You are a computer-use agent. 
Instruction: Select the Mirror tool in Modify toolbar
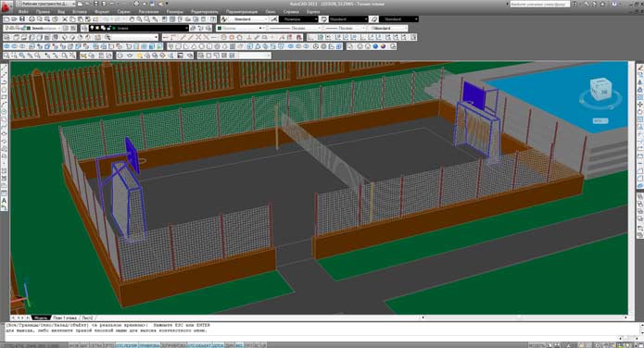pos(640,82)
